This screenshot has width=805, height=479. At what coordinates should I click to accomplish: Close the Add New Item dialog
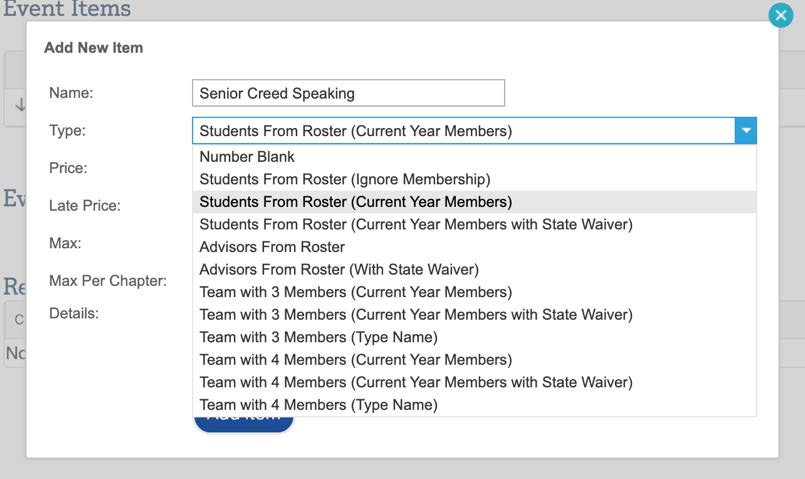click(x=781, y=15)
